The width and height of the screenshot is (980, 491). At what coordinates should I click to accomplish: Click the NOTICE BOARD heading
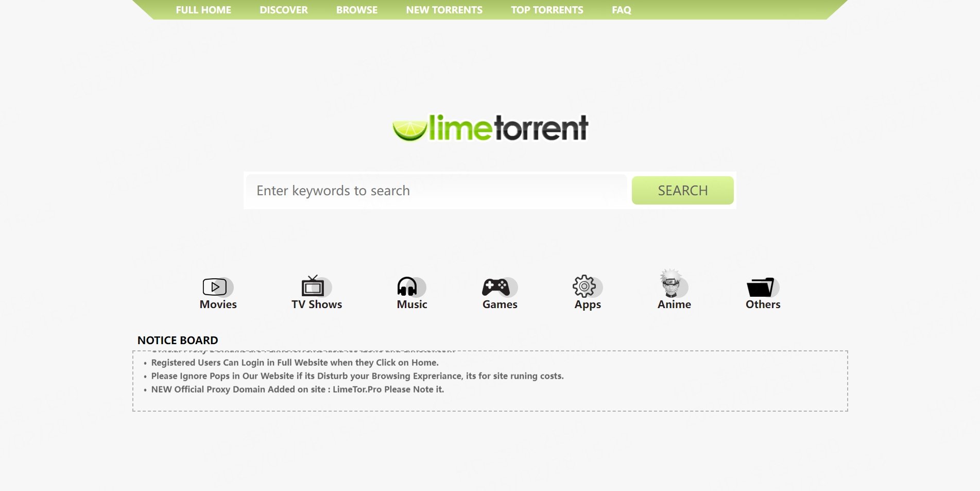pos(178,340)
